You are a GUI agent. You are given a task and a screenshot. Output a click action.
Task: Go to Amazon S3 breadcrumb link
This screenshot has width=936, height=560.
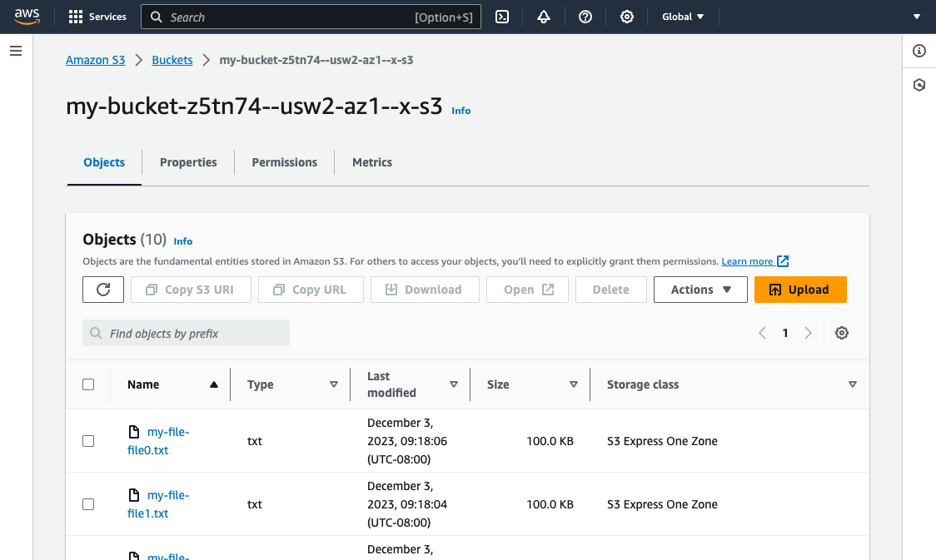pyautogui.click(x=96, y=60)
